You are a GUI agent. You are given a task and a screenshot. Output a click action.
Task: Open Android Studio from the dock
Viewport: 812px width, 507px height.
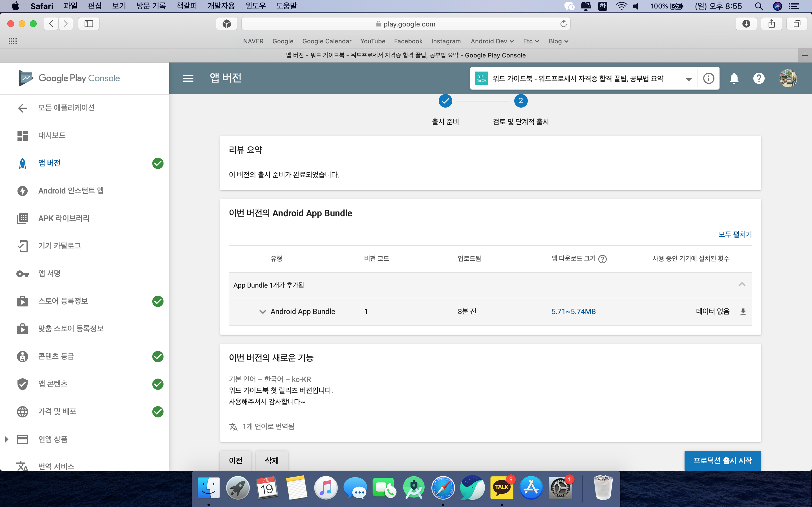(414, 488)
